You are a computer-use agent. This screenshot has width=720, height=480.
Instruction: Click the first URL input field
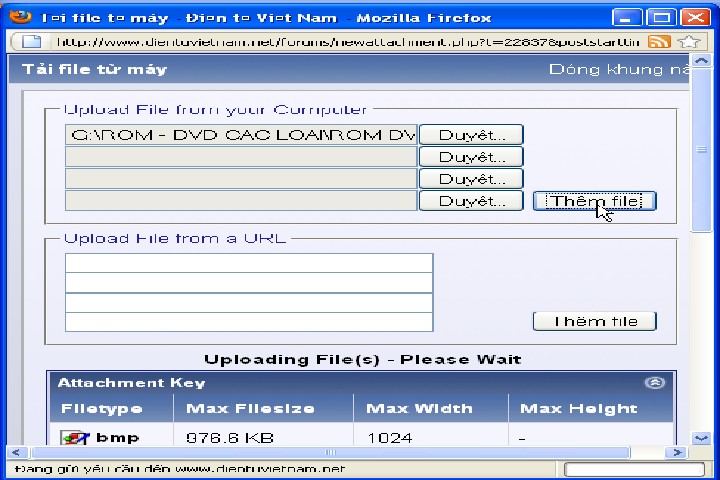[x=249, y=263]
